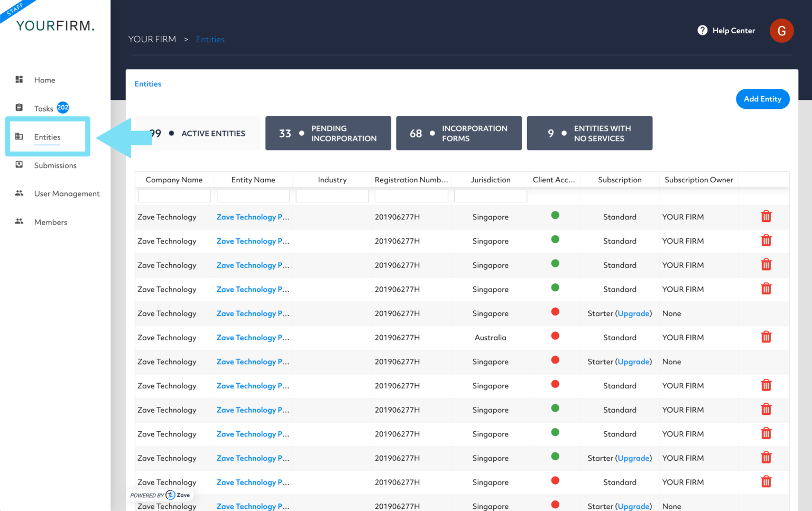Open Members via its sidebar icon
The height and width of the screenshot is (511, 812).
tap(19, 222)
